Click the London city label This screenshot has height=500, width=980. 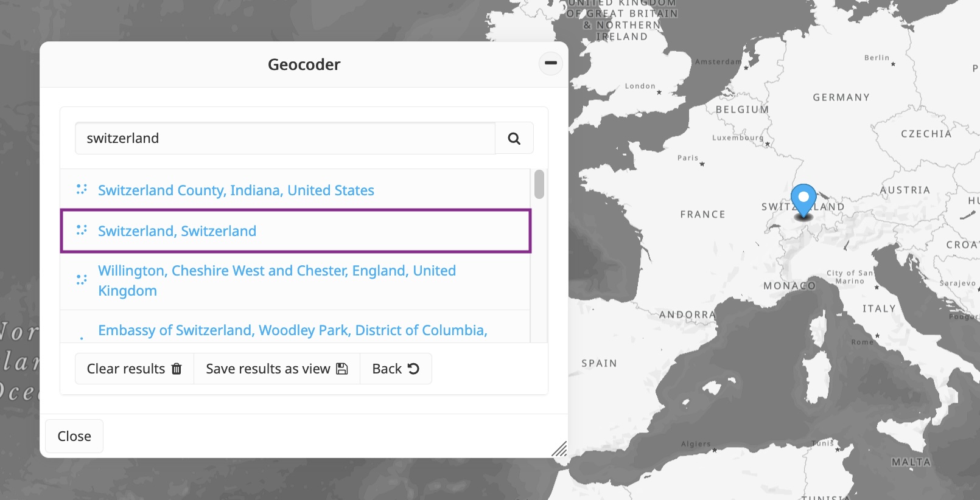click(640, 86)
